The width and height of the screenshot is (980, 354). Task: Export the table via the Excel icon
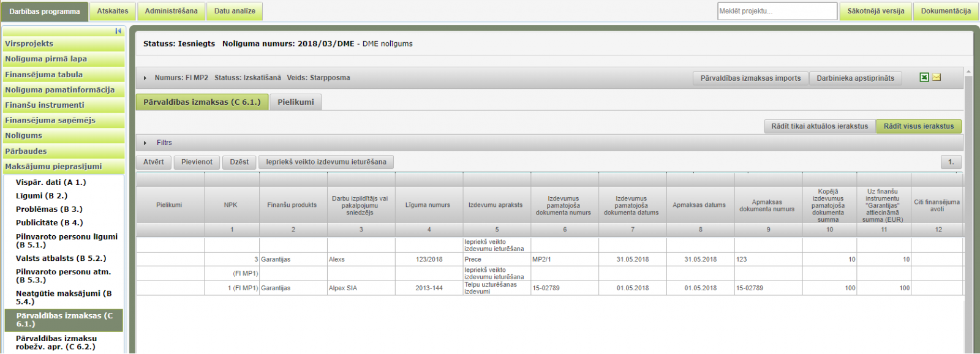[x=924, y=77]
